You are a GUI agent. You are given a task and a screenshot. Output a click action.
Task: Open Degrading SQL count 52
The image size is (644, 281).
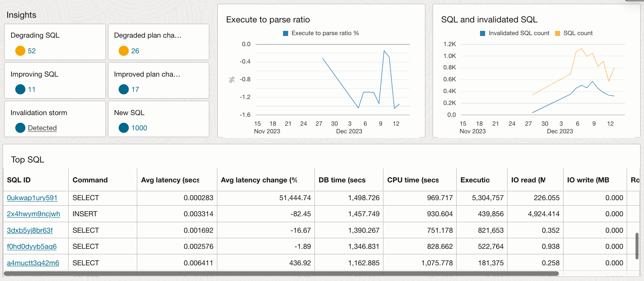pos(32,51)
